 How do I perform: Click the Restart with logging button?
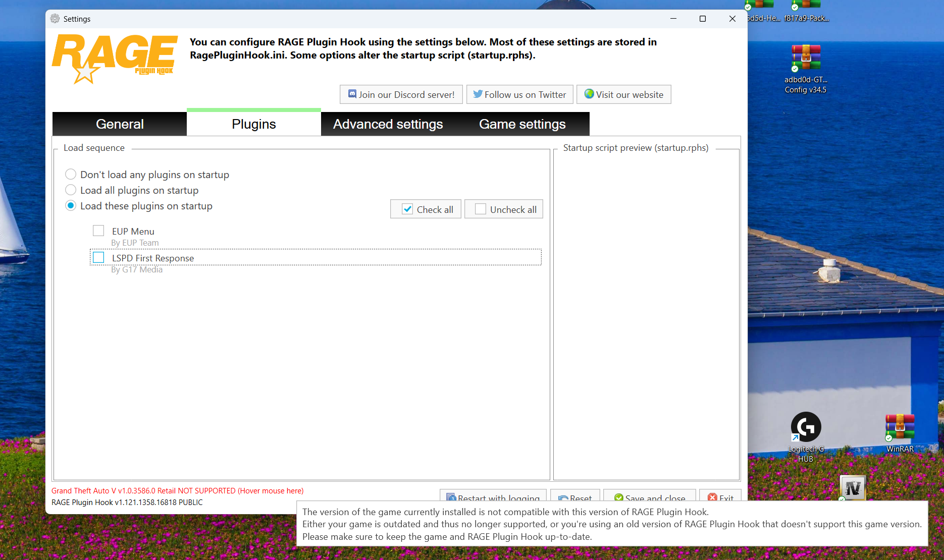(x=493, y=495)
